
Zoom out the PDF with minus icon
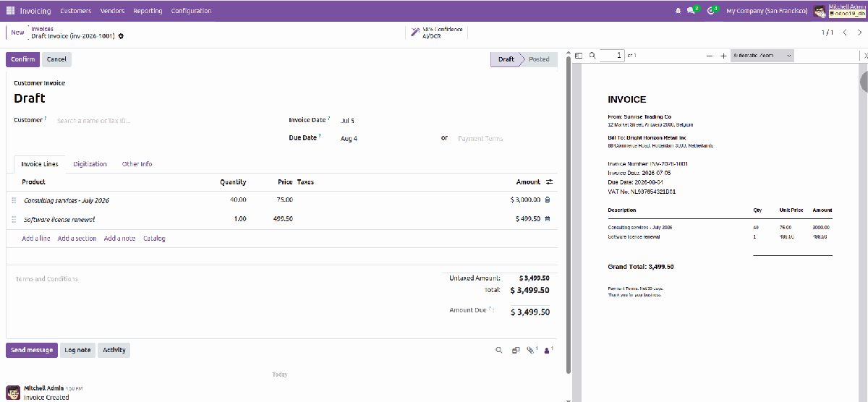pyautogui.click(x=710, y=56)
